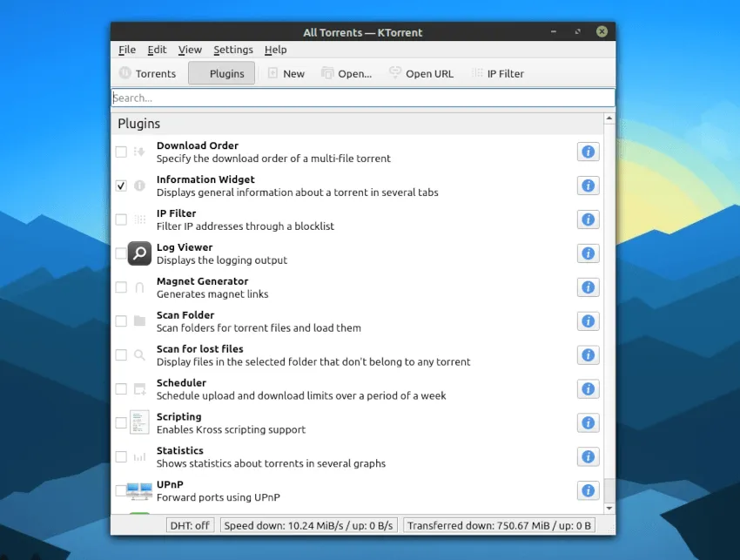Show info for Magnet Generator plugin
Viewport: 740px width, 560px height.
pos(588,287)
